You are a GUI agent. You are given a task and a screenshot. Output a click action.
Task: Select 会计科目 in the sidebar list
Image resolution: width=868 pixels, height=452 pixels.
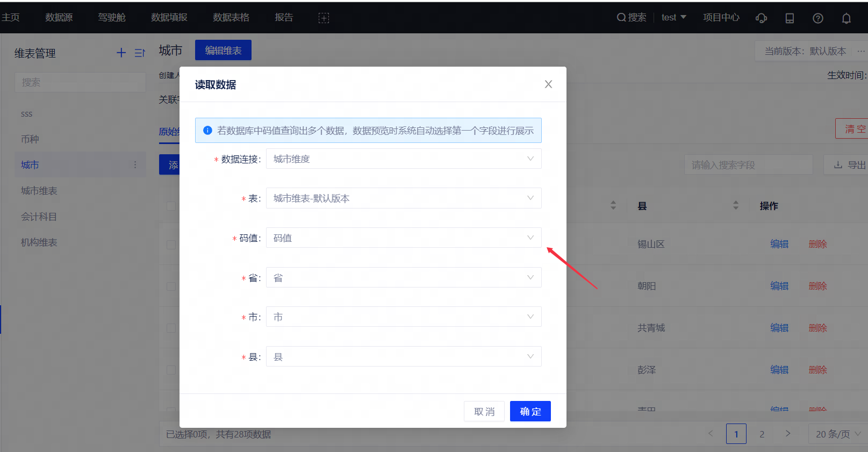coord(39,217)
